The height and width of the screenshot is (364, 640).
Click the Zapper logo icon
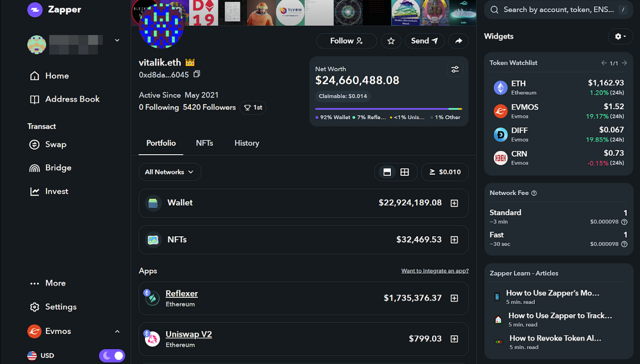click(35, 9)
